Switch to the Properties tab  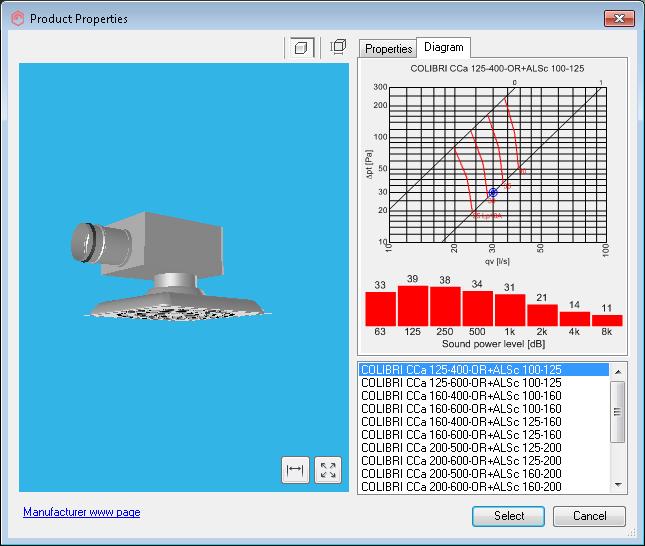point(388,49)
